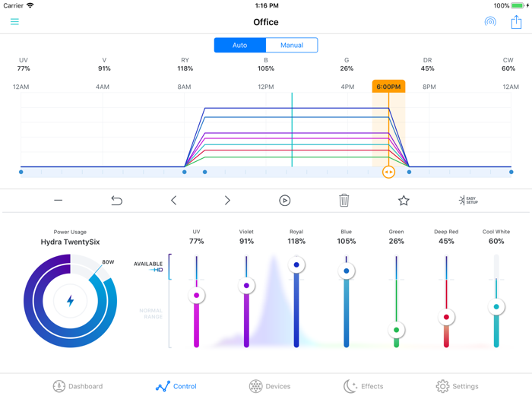Screen dimensions: 532x399
Task: Tap the wireless broadcast icon
Action: [x=490, y=22]
